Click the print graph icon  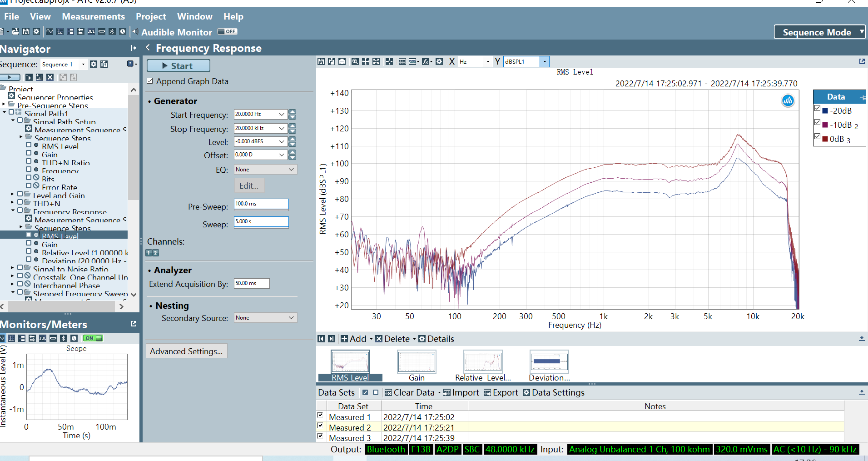tap(342, 61)
